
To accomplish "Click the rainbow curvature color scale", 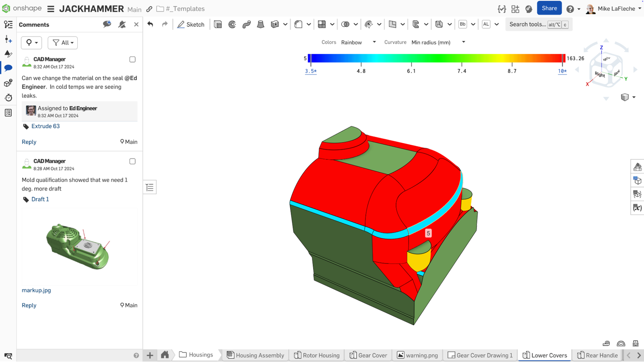I will tap(435, 58).
